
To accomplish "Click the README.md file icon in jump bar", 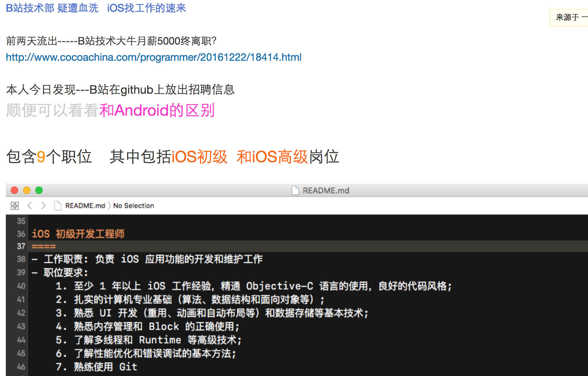I will 58,206.
